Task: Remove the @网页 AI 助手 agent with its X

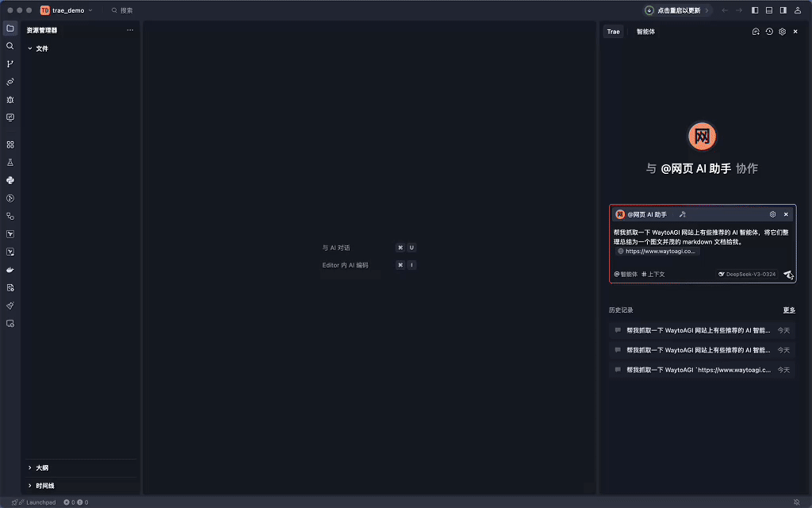Action: tap(786, 214)
